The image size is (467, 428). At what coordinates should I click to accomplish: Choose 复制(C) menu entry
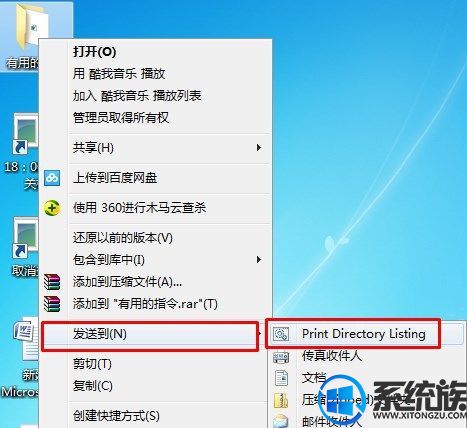point(93,386)
